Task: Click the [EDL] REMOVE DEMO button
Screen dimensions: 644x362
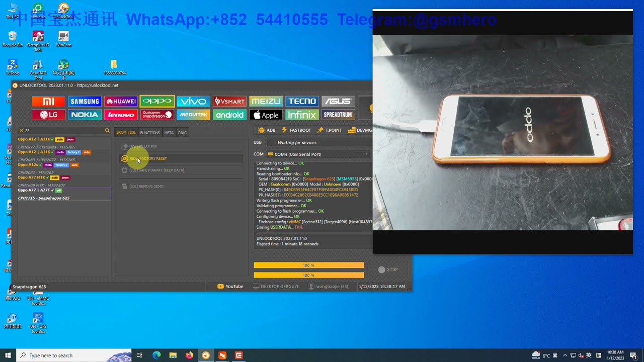Action: point(181,186)
